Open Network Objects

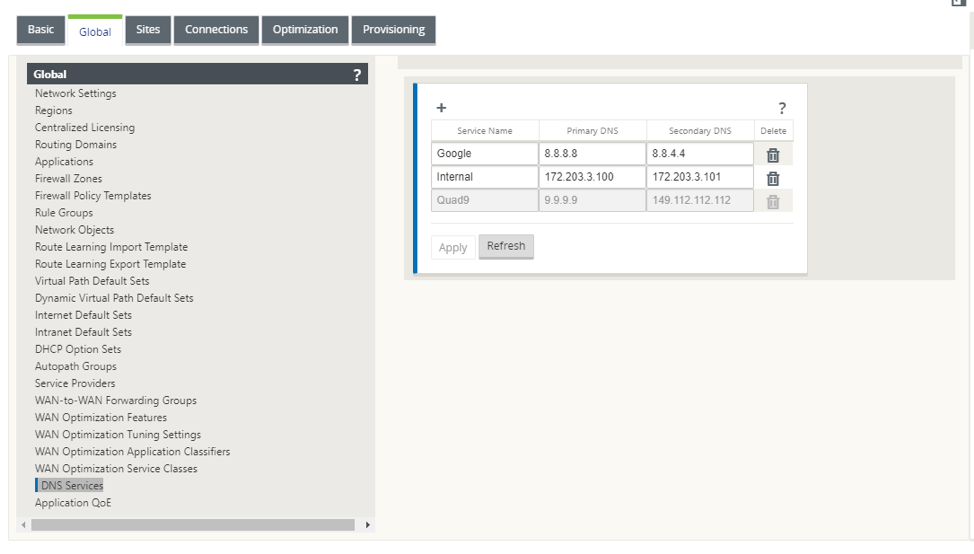pos(75,230)
